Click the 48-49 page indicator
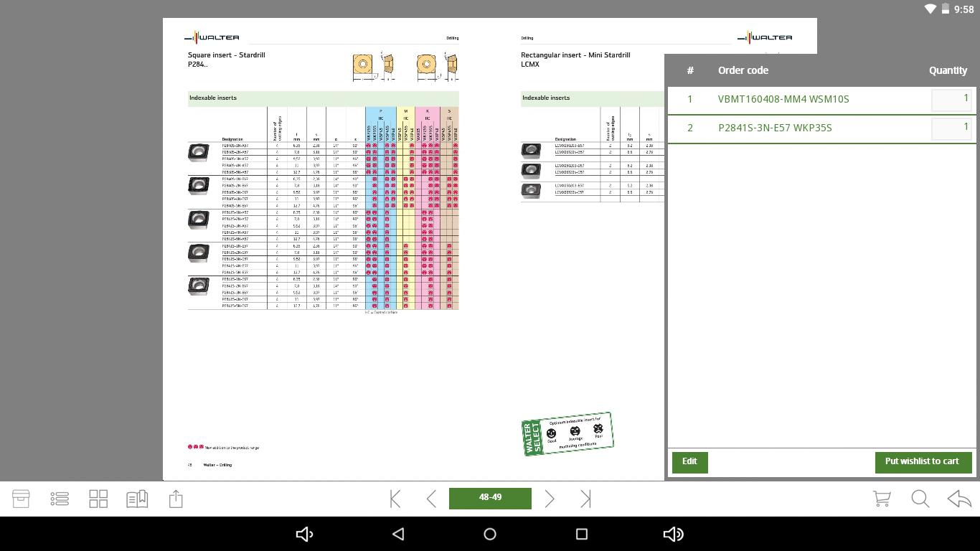 (490, 499)
